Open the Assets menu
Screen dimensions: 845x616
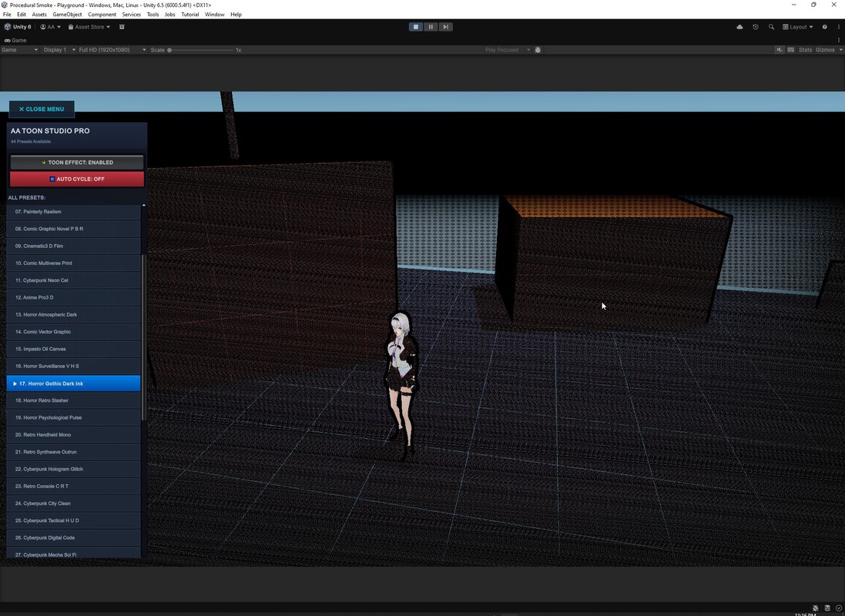(x=39, y=15)
